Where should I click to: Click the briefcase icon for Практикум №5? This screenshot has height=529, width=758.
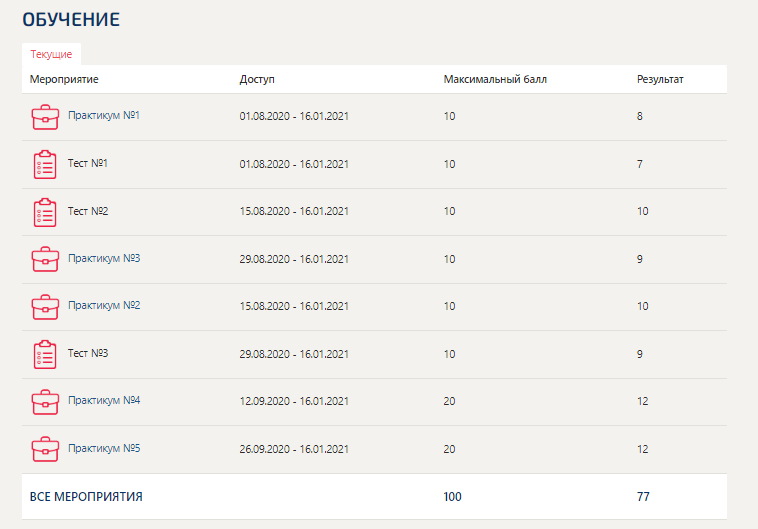pos(45,449)
